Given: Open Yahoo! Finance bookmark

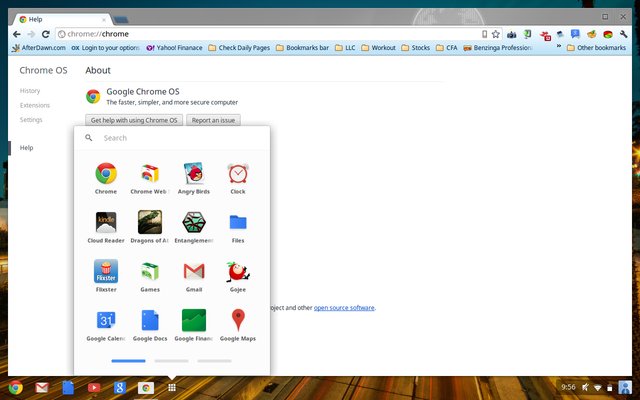Looking at the screenshot, I should point(174,48).
